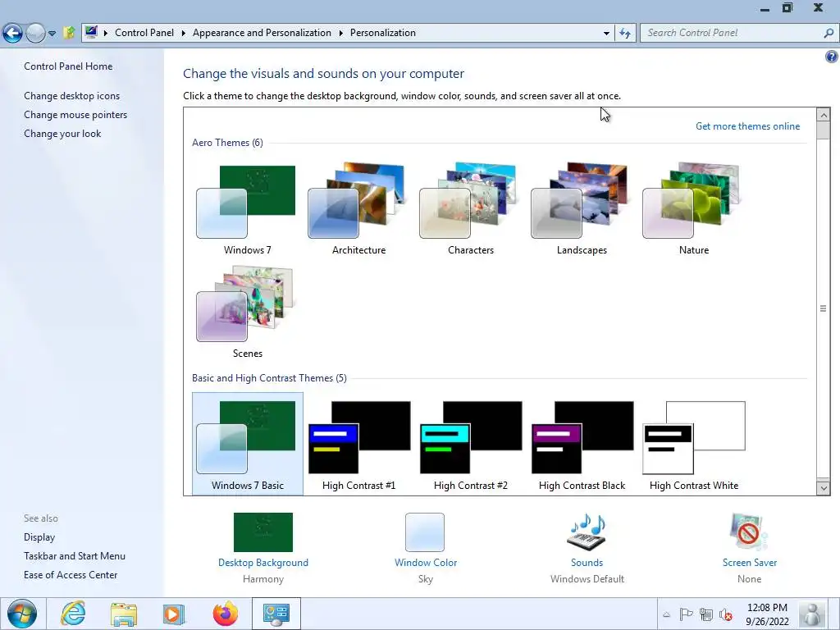Open the clock showing 12:08 PM
The width and height of the screenshot is (840, 630).
tap(767, 614)
